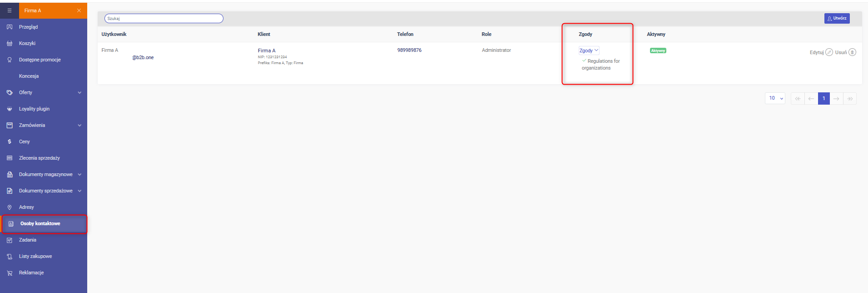Click the Adresy location pin icon
The height and width of the screenshot is (293, 868).
[x=10, y=207]
